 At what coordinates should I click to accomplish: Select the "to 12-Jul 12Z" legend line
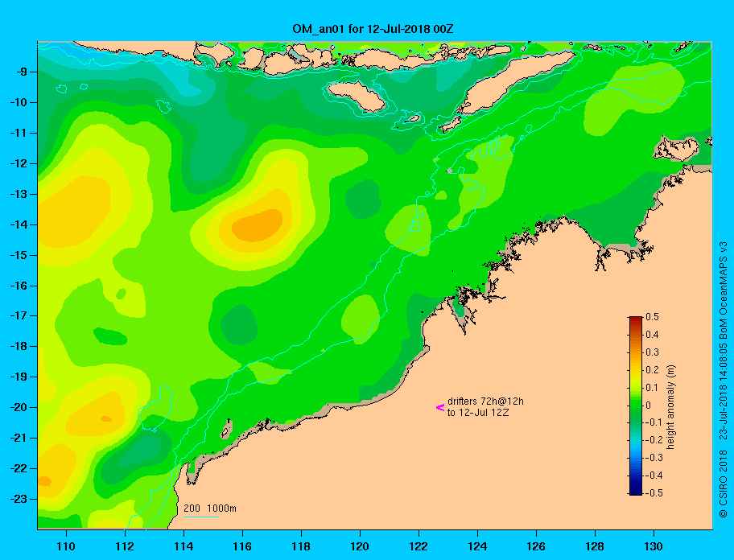(478, 413)
